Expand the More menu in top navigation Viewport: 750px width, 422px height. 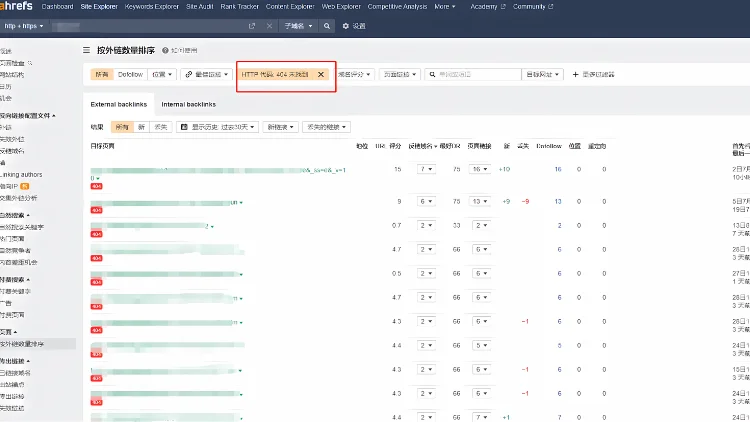coord(445,7)
